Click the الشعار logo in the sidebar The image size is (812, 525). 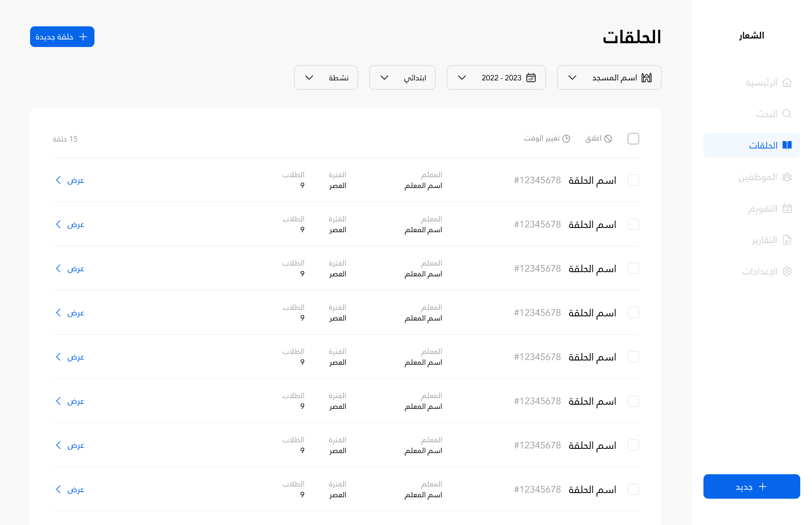(x=751, y=36)
